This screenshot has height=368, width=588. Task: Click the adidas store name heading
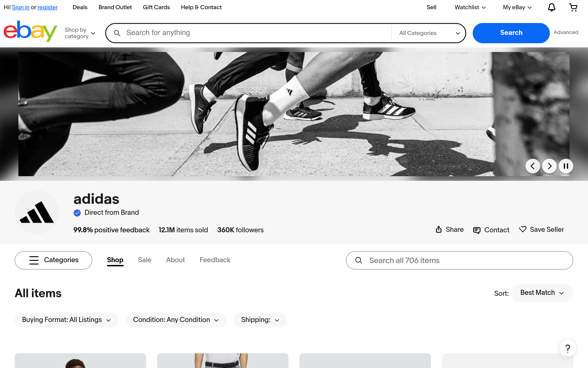(96, 199)
